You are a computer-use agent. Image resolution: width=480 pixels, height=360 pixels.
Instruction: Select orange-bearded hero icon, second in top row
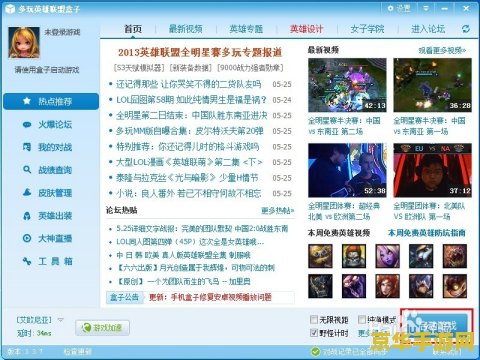354,256
